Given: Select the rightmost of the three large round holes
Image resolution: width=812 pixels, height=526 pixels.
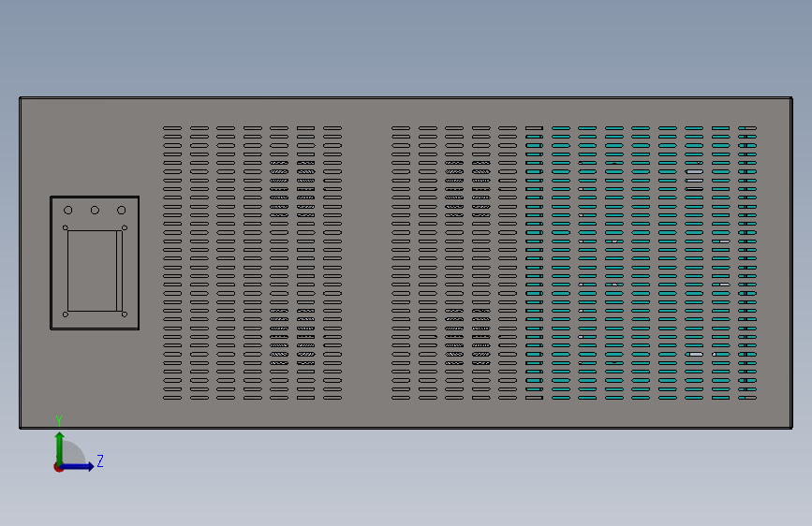Looking at the screenshot, I should [121, 211].
